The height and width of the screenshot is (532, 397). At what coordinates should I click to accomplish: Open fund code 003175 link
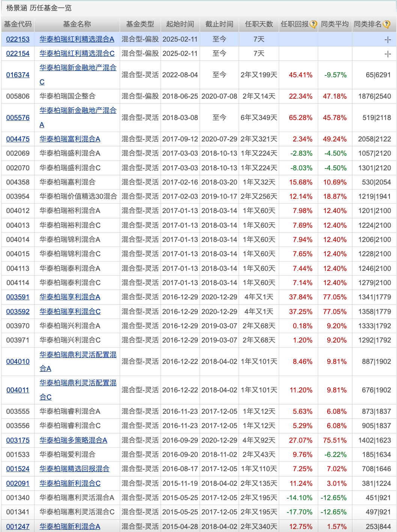pos(18,440)
